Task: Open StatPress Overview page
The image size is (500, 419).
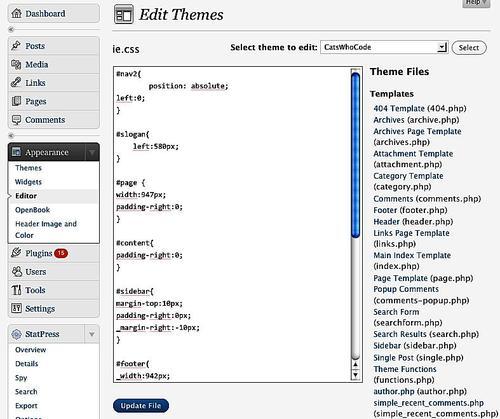Action: (x=30, y=350)
